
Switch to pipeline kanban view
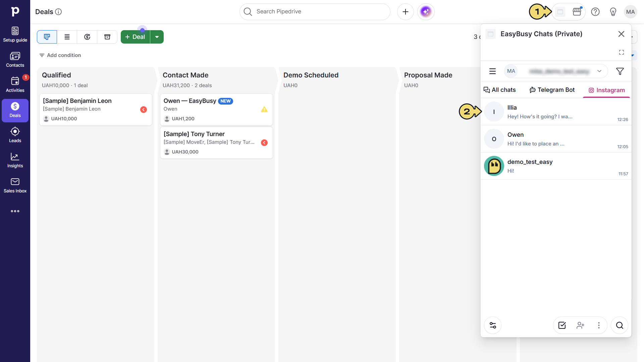[47, 37]
